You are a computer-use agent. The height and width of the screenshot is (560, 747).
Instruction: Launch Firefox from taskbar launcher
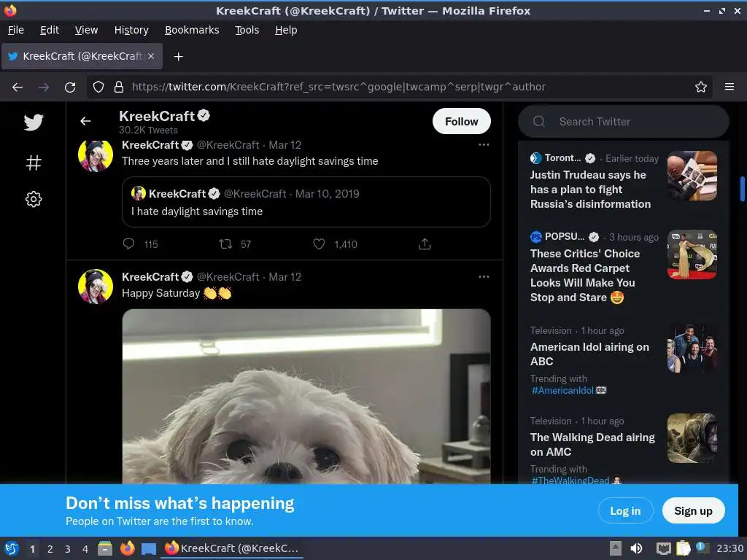pyautogui.click(x=127, y=548)
